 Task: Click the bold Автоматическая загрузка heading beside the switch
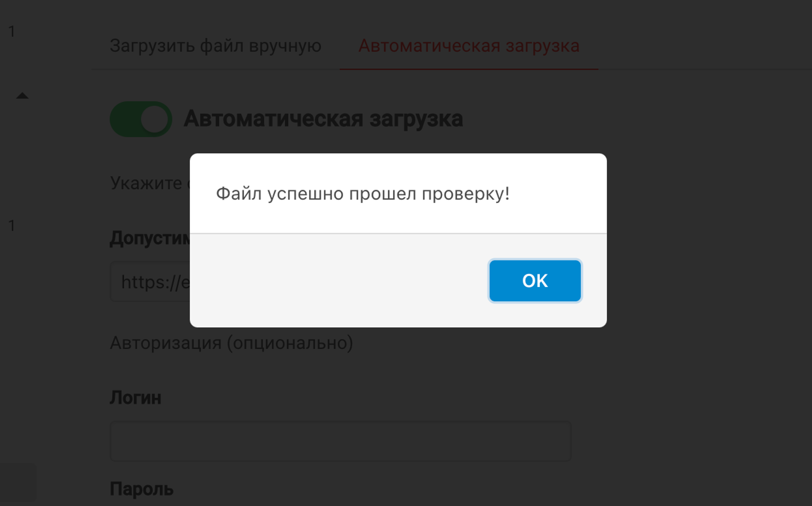pyautogui.click(x=323, y=119)
